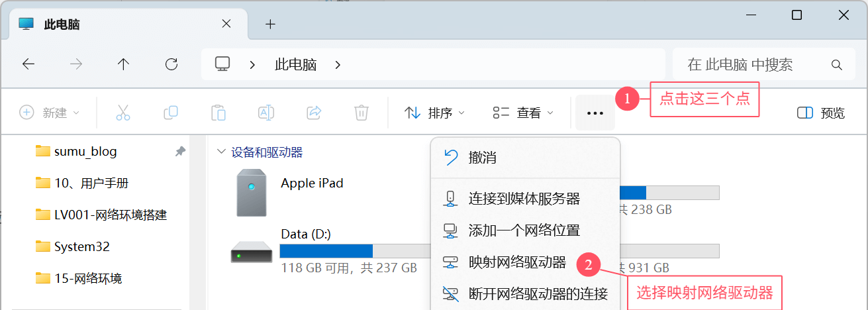The width and height of the screenshot is (868, 310).
Task: Select the Data (D:) drive icon
Action: (252, 253)
